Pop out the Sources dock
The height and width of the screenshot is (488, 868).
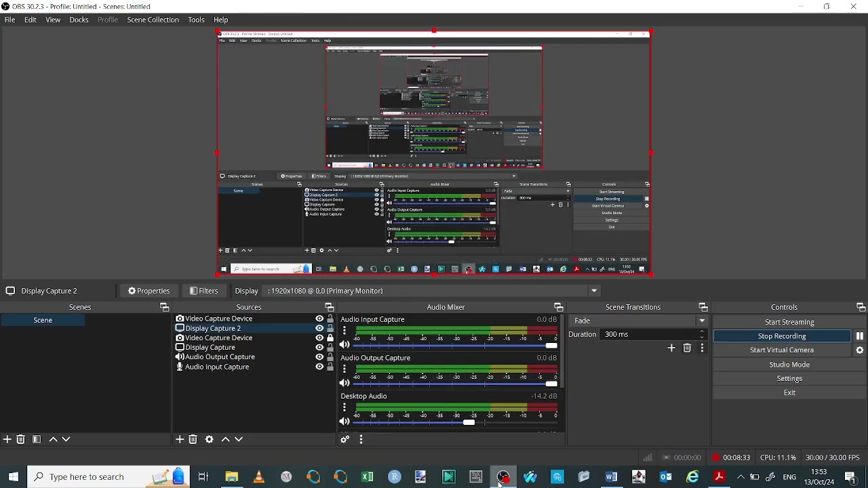point(330,308)
